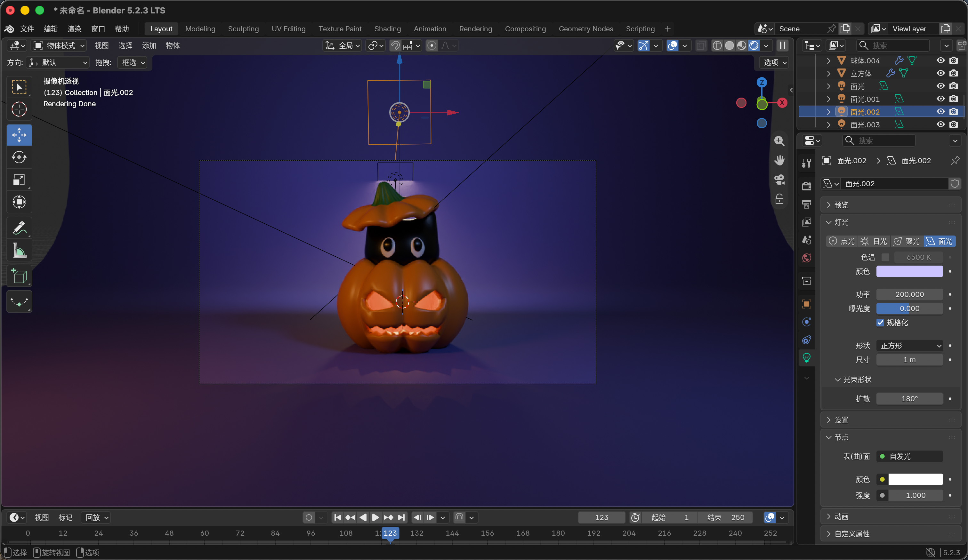
Task: Click the camera view icon in viewport
Action: point(779,180)
